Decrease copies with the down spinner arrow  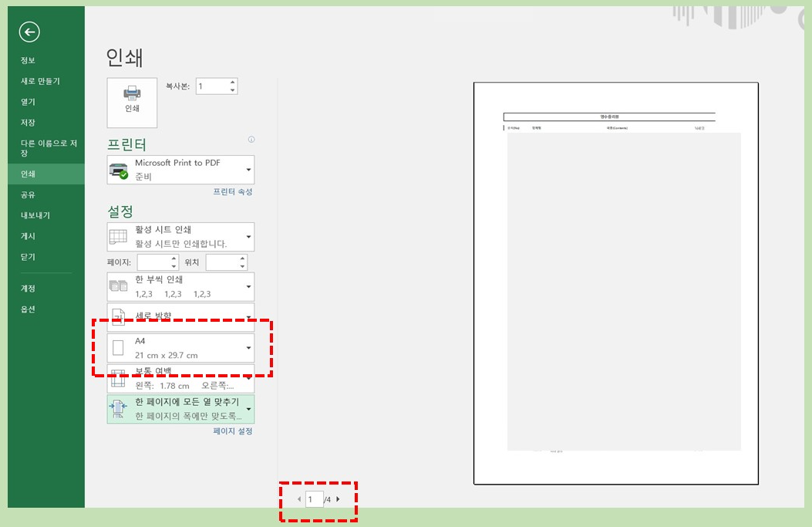coord(233,90)
